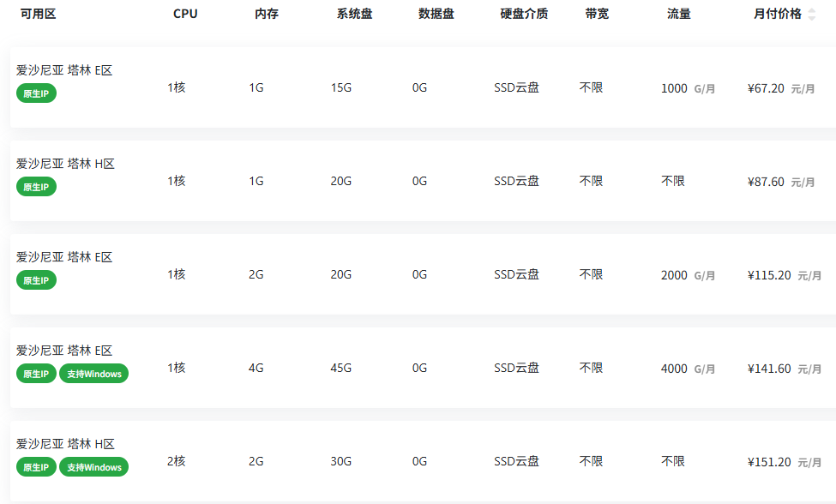Click the 支持Windows badge on the ¥151.20 plan
Image resolution: width=836 pixels, height=504 pixels.
[x=93, y=467]
